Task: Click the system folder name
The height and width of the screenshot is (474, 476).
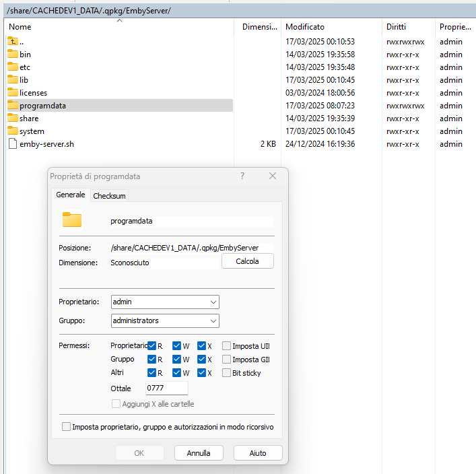Action: (32, 131)
